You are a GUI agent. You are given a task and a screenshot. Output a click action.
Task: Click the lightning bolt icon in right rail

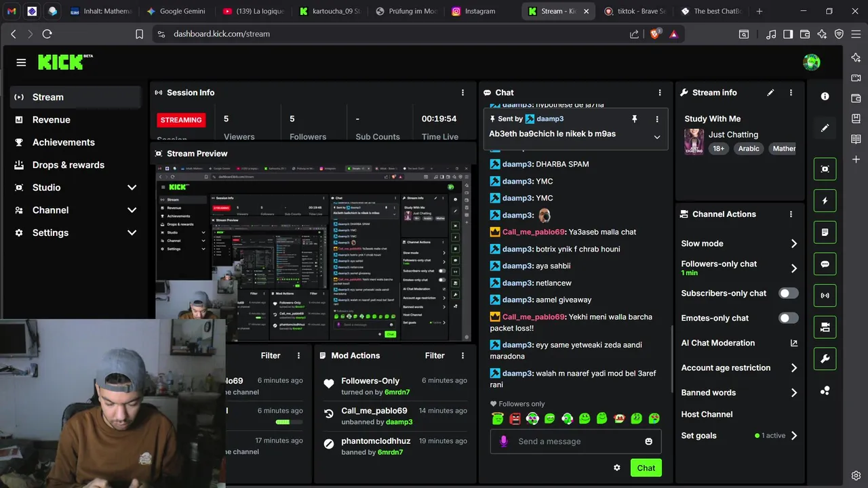tap(825, 201)
